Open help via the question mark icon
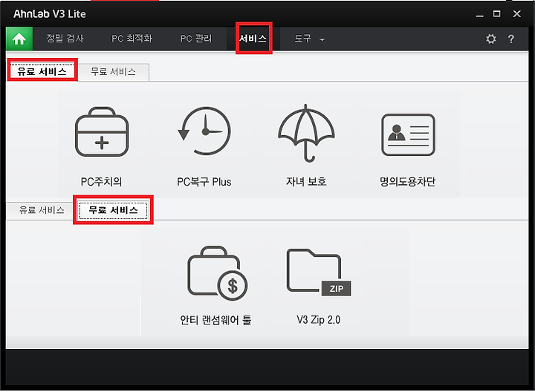This screenshot has height=392, width=535. point(510,39)
